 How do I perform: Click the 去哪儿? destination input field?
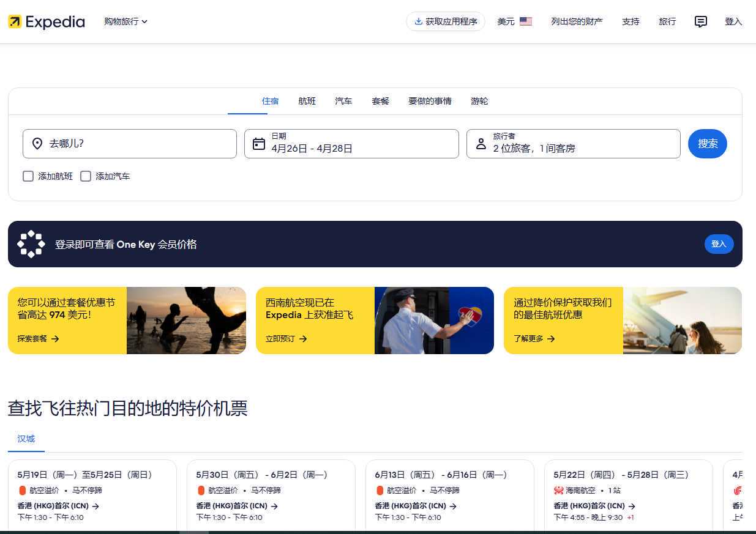click(x=130, y=144)
